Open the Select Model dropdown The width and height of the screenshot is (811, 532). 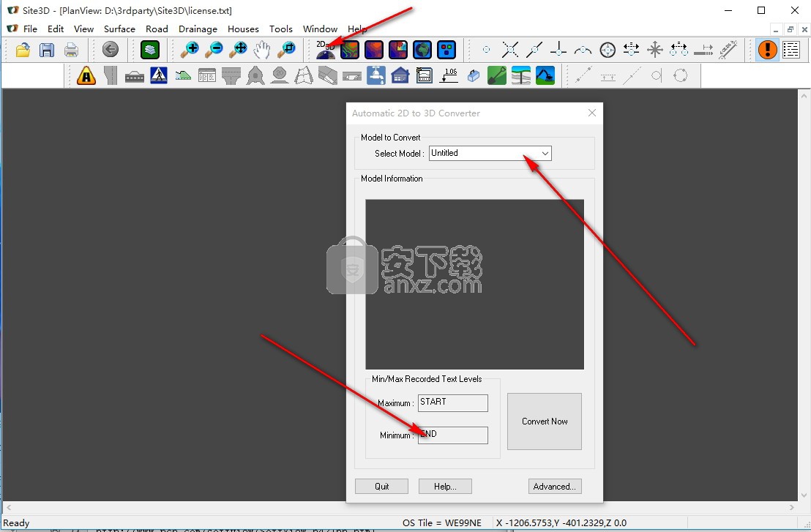pyautogui.click(x=490, y=153)
